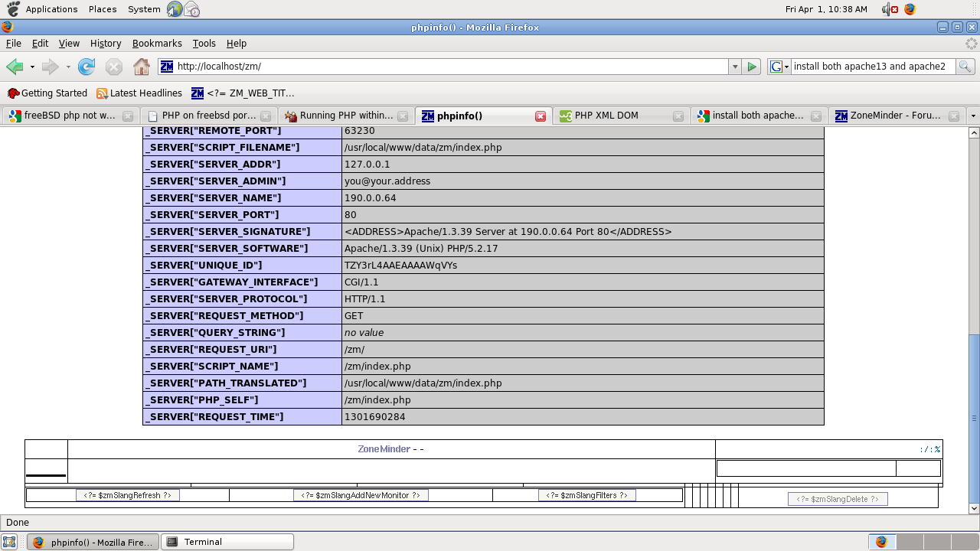Screen dimensions: 980x551
Task: Close the phpinfo() tab
Action: (541, 116)
